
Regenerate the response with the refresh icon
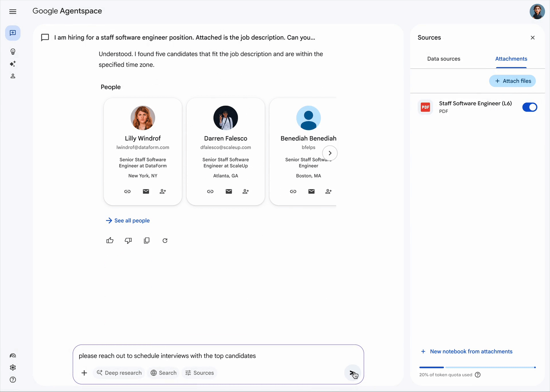[165, 240]
